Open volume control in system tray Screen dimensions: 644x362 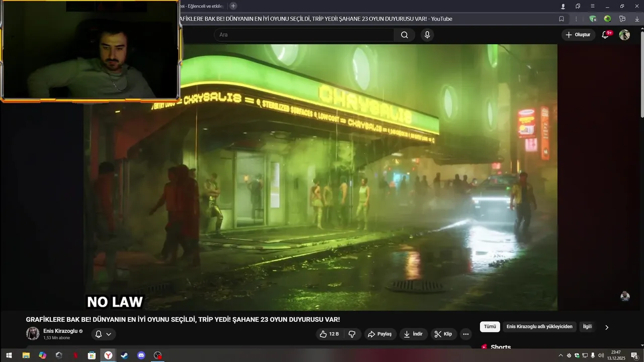pyautogui.click(x=601, y=355)
